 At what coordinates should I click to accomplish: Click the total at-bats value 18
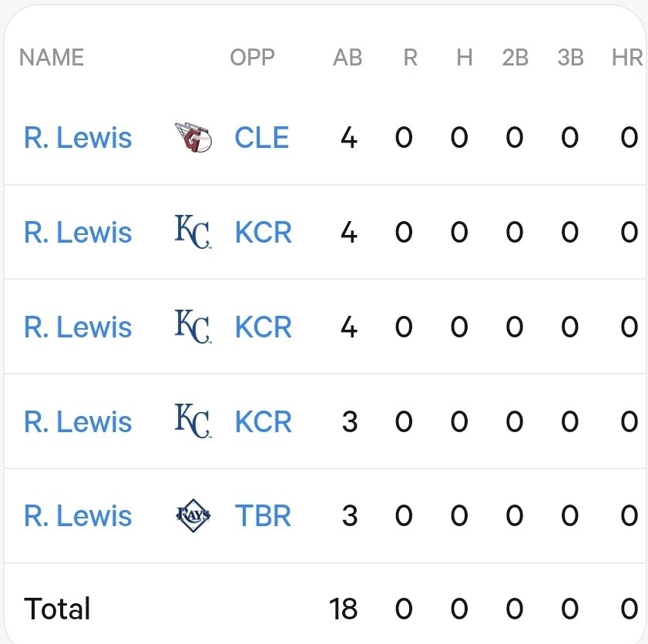pos(344,609)
